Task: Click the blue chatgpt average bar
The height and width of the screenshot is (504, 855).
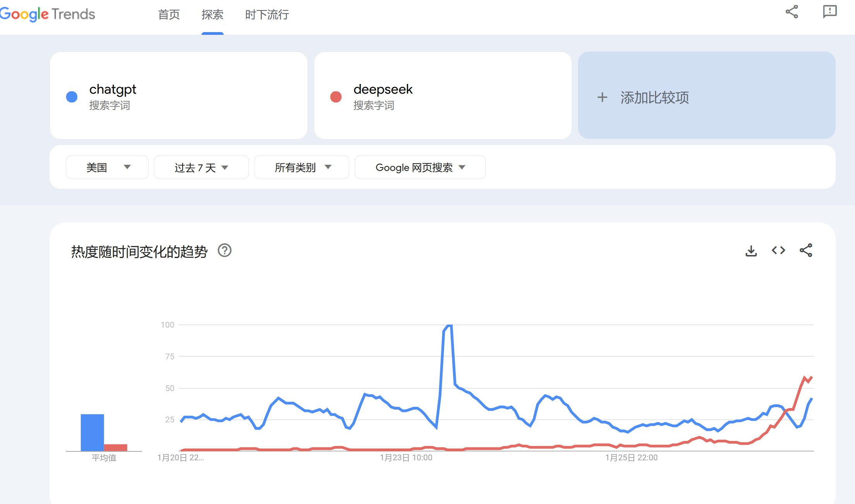Action: (92, 432)
